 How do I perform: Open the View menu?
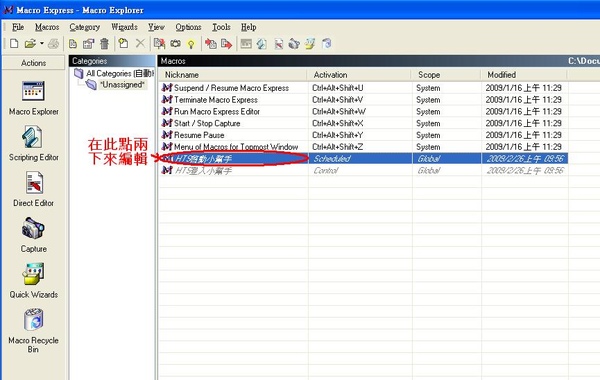coord(156,27)
